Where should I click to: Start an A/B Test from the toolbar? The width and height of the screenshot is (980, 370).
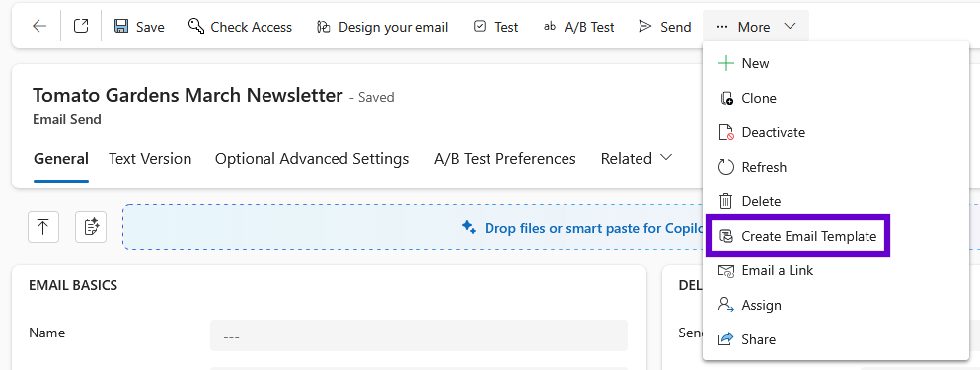578,27
